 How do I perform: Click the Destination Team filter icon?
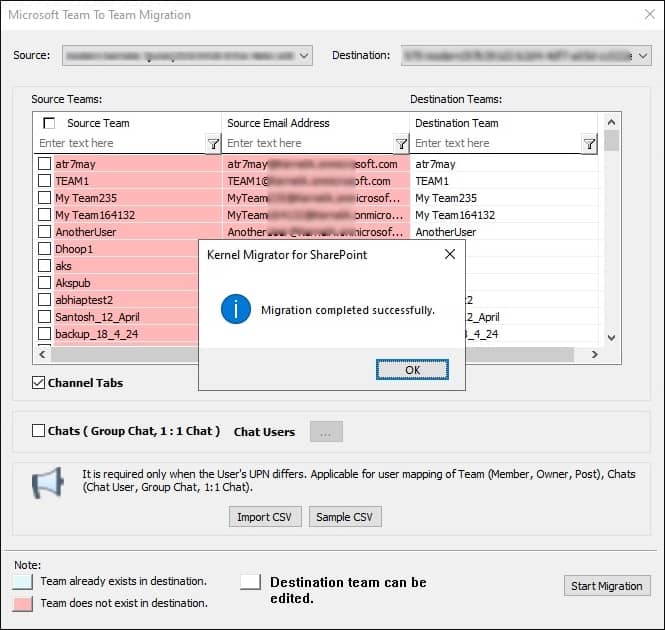[589, 144]
